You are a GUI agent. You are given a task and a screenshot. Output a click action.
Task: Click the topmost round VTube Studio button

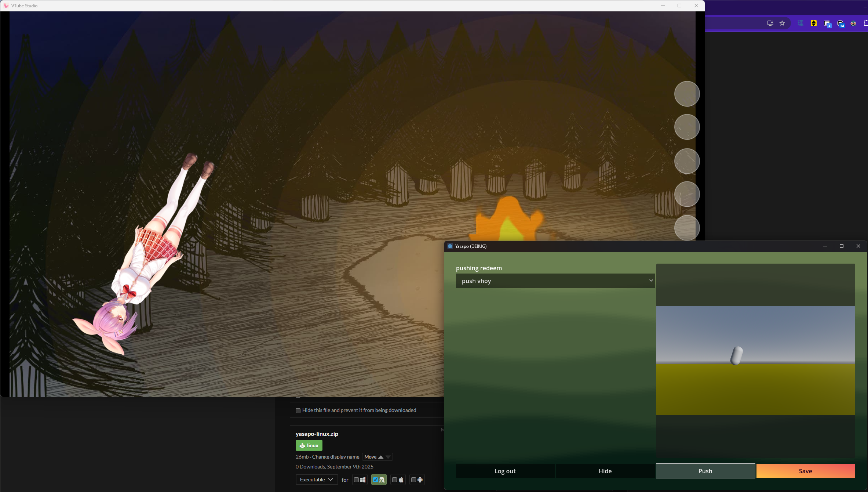pos(687,94)
